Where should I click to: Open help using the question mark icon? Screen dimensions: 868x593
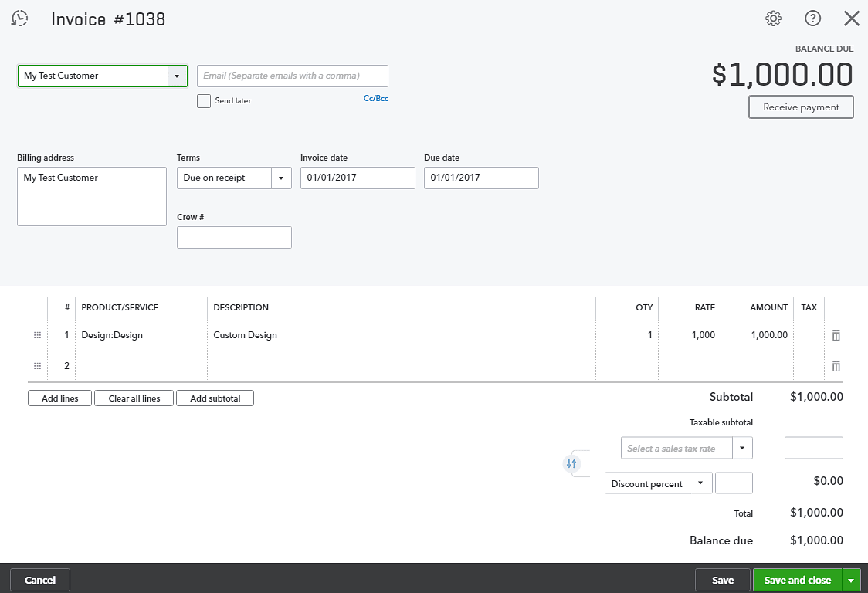812,18
